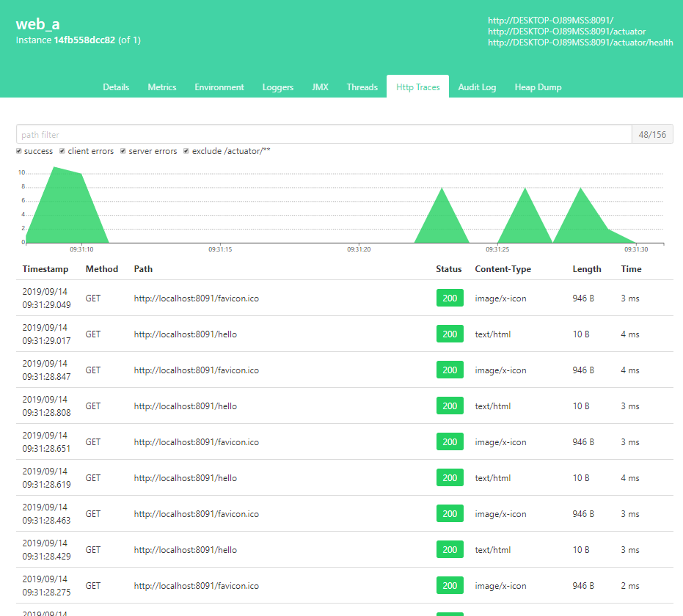Click 2 ms time in 09:31:28.275 row
The width and height of the screenshot is (683, 616).
(630, 585)
